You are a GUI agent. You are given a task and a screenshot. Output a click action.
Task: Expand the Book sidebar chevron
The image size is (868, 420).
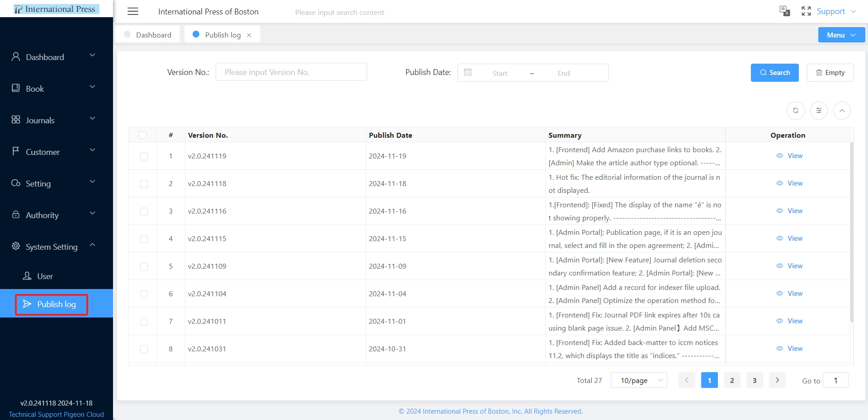[93, 87]
